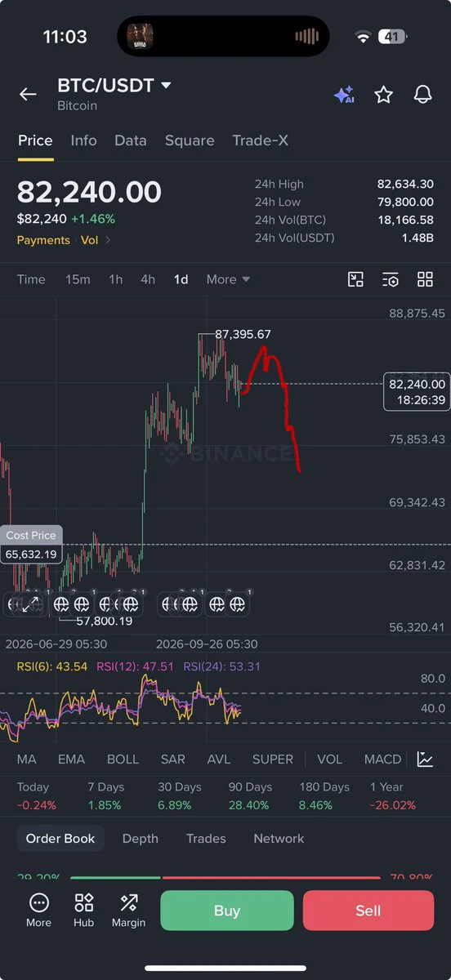
Task: Toggle the EMA indicator
Action: [71, 759]
